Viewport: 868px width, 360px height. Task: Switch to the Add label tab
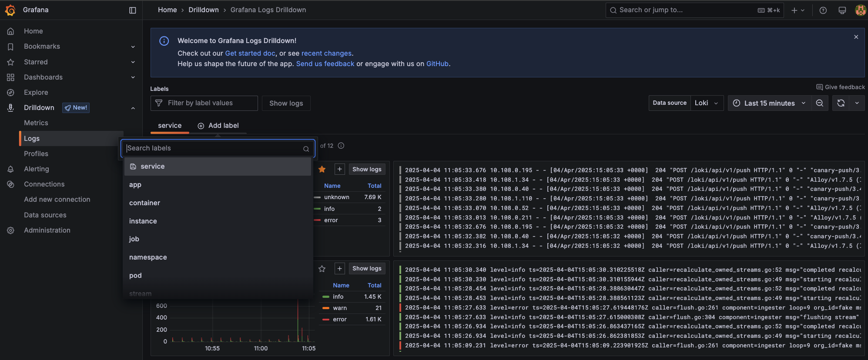(x=218, y=126)
